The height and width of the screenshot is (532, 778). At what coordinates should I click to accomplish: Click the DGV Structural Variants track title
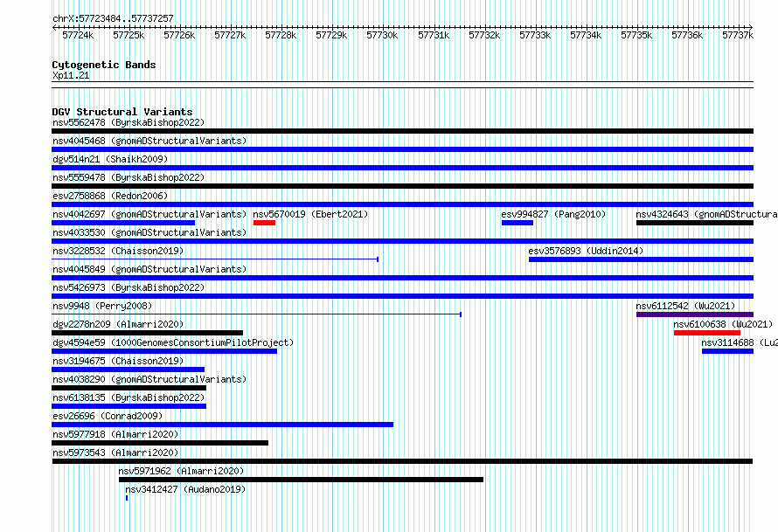[122, 112]
